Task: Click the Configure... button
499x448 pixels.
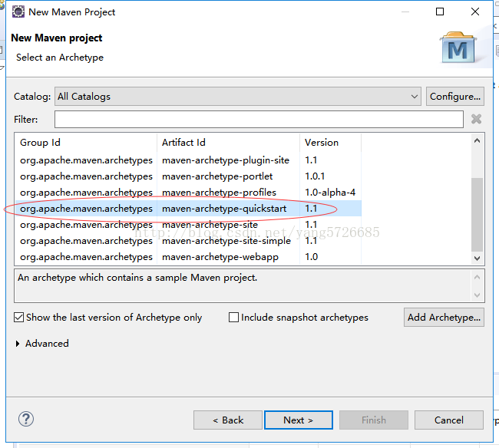Action: click(x=455, y=97)
